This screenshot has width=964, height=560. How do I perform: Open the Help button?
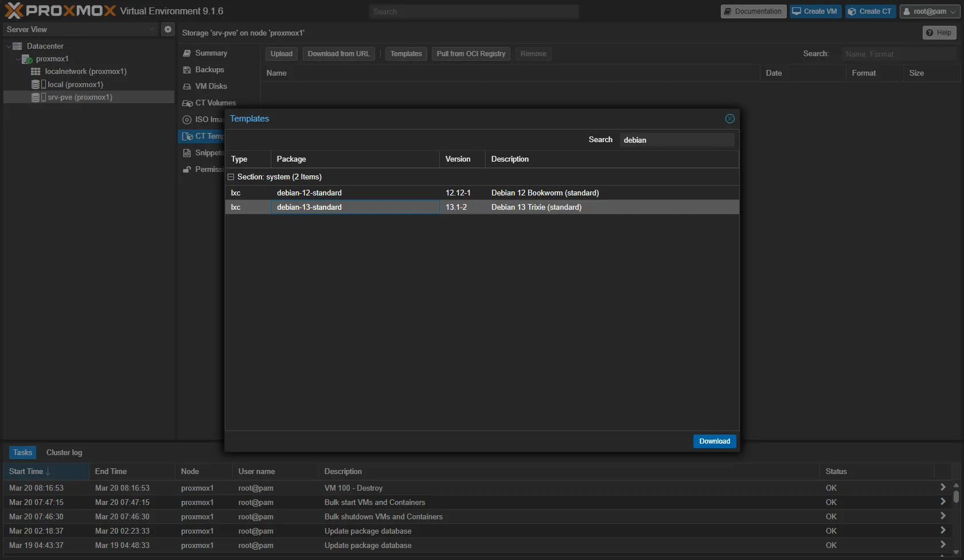(x=939, y=33)
